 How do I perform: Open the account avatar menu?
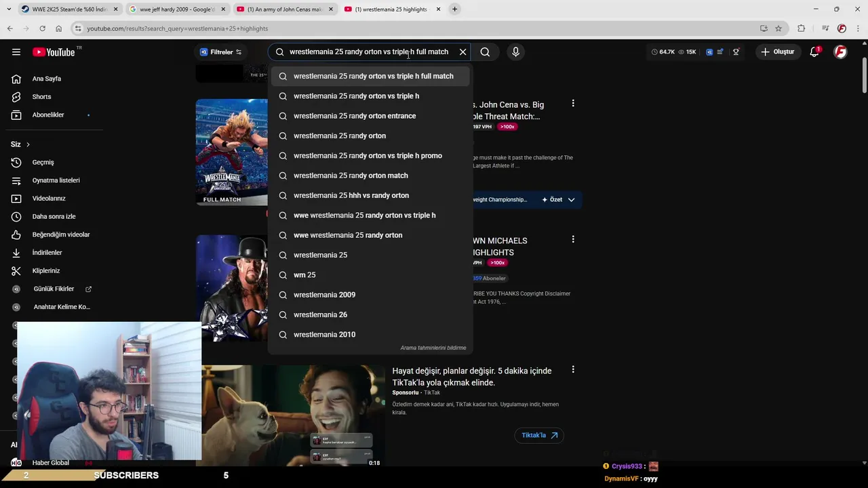tap(840, 52)
